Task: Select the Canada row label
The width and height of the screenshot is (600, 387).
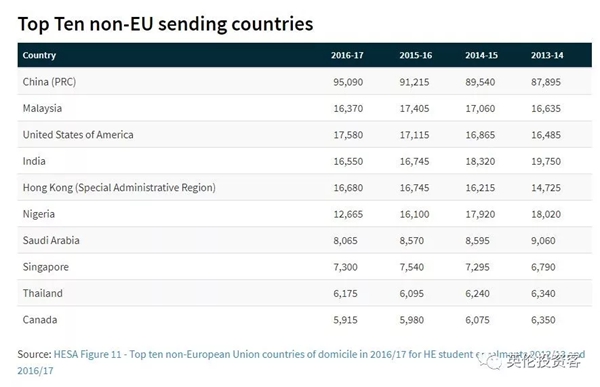Action: pos(40,320)
